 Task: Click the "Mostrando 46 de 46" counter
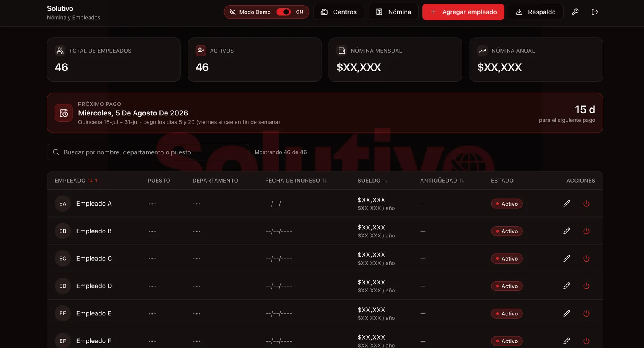[281, 152]
